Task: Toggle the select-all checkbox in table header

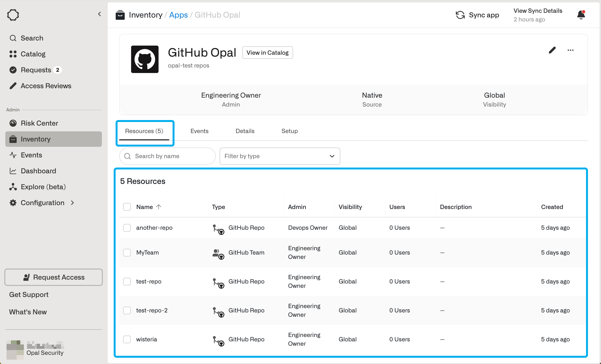Action: pyautogui.click(x=127, y=207)
